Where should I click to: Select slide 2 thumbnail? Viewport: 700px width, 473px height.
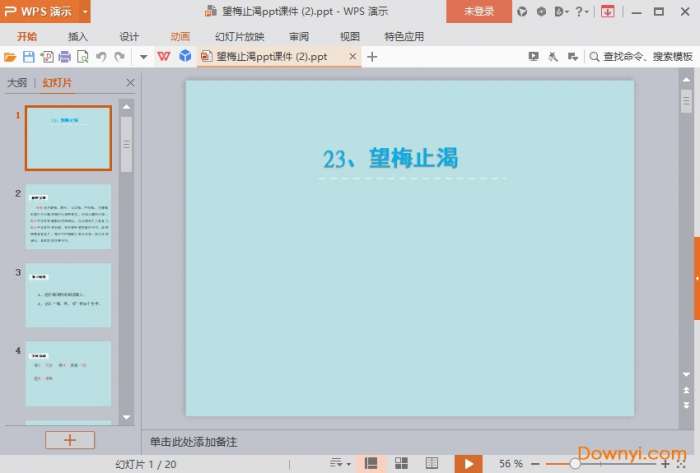pos(68,216)
